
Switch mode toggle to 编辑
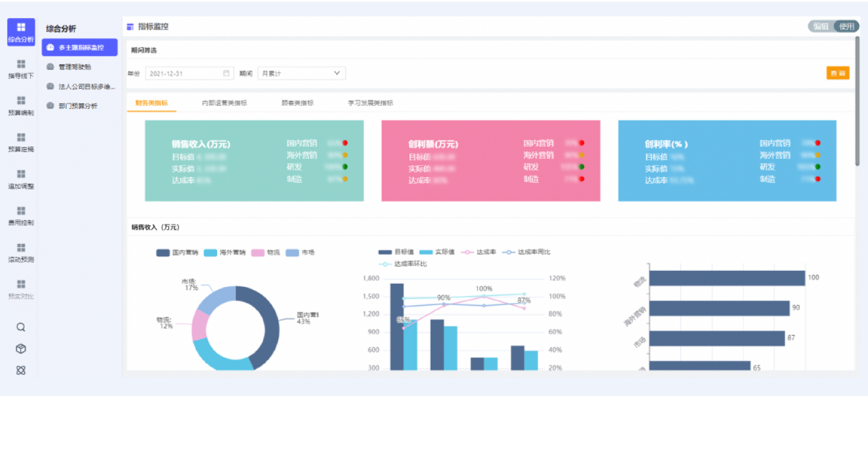820,26
